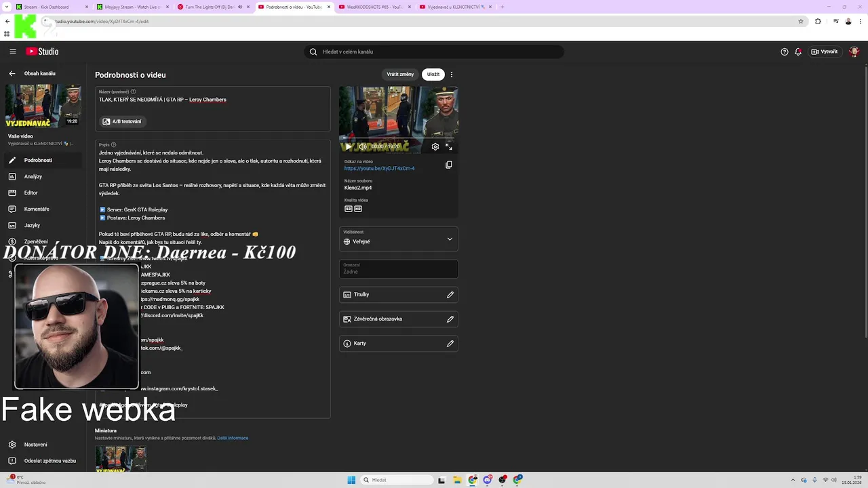Click the Uložit save button
Image resolution: width=868 pixels, height=488 pixels.
433,75
